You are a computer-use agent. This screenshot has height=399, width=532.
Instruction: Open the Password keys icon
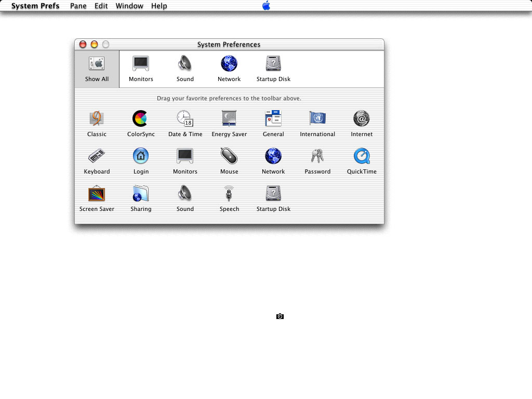point(317,156)
